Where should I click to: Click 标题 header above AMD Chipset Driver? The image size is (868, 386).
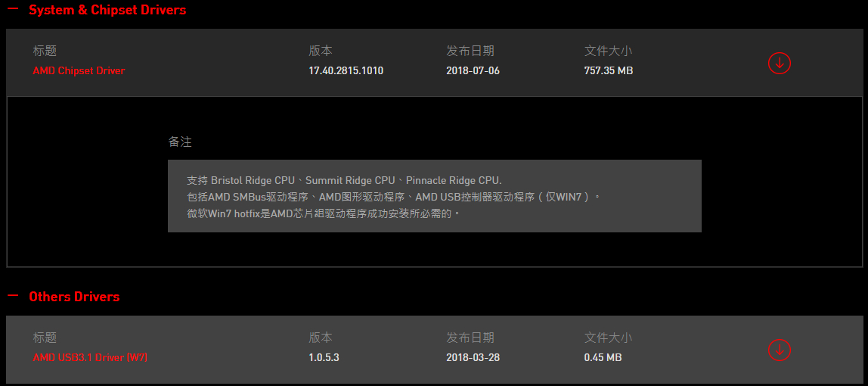45,51
